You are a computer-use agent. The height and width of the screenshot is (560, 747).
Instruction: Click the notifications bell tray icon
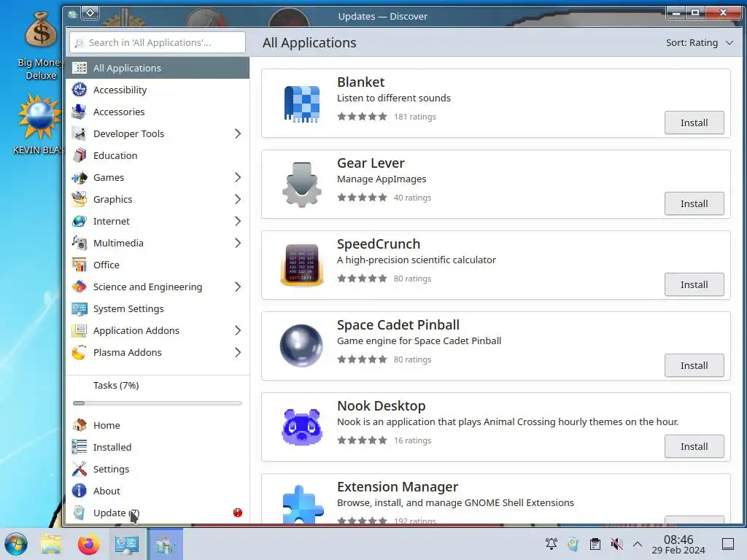551,544
